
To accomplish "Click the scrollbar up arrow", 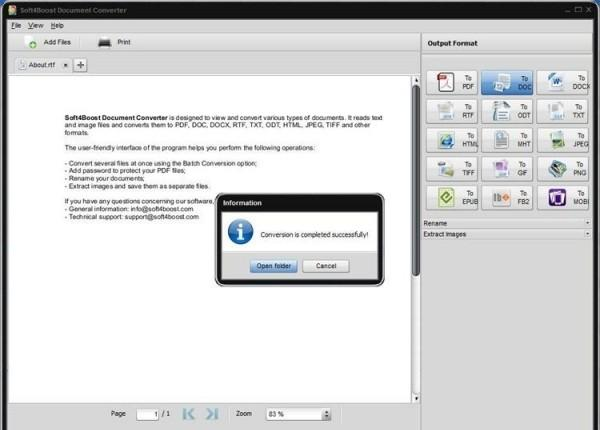I will click(x=416, y=80).
